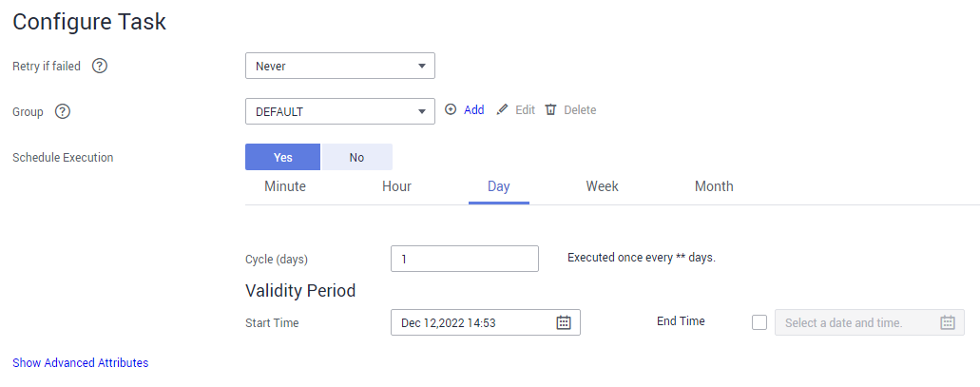Click the trash Delete icon
The width and height of the screenshot is (980, 387).
pos(550,110)
